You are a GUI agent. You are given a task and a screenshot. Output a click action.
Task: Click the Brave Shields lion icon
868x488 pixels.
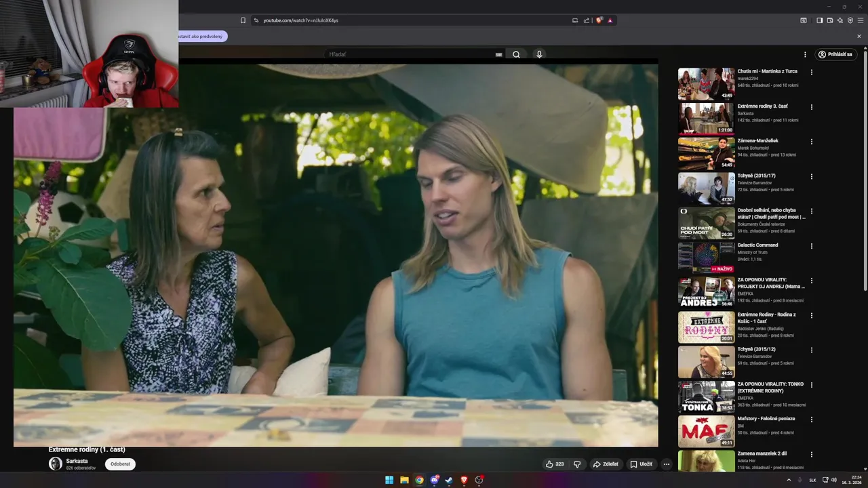tap(599, 20)
